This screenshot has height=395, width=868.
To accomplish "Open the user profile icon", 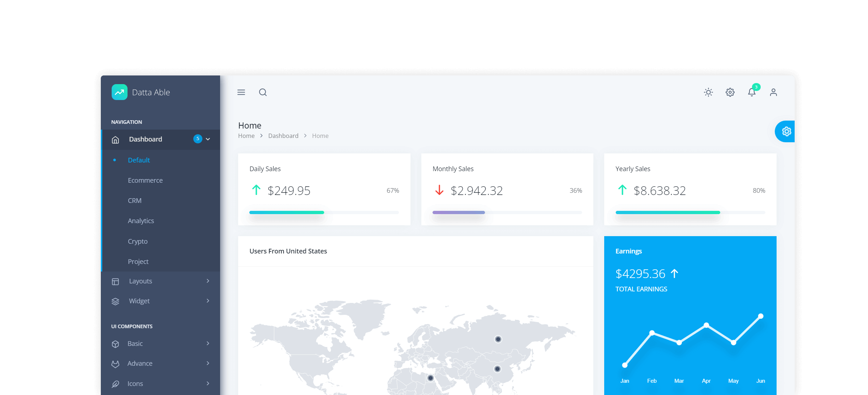I will [773, 92].
